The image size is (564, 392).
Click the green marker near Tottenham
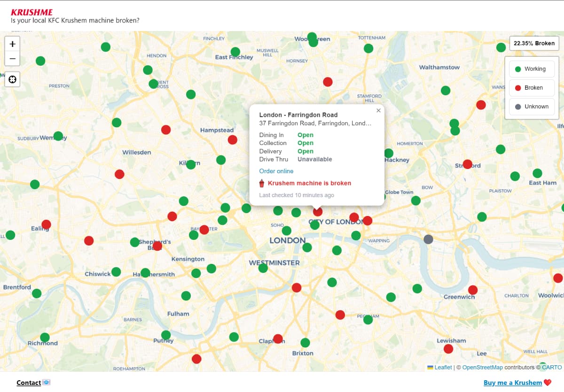click(x=368, y=48)
